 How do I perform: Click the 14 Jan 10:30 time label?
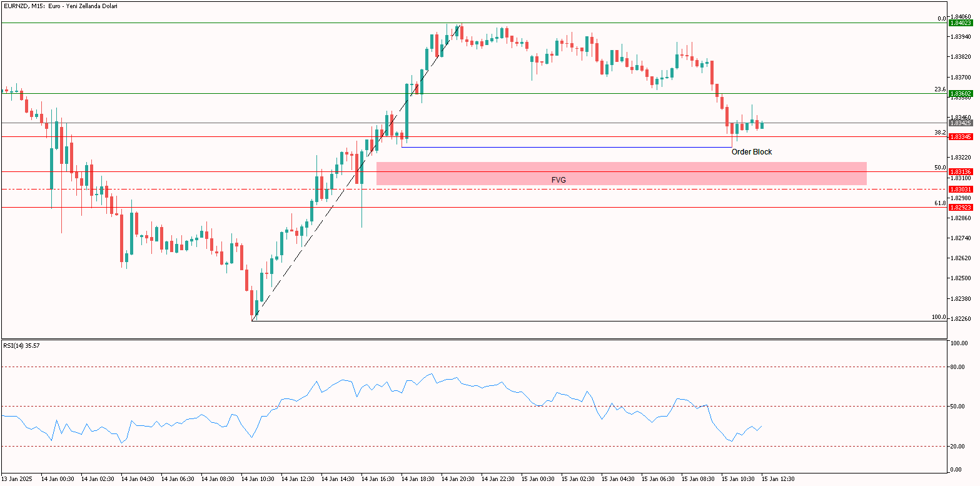click(x=259, y=479)
